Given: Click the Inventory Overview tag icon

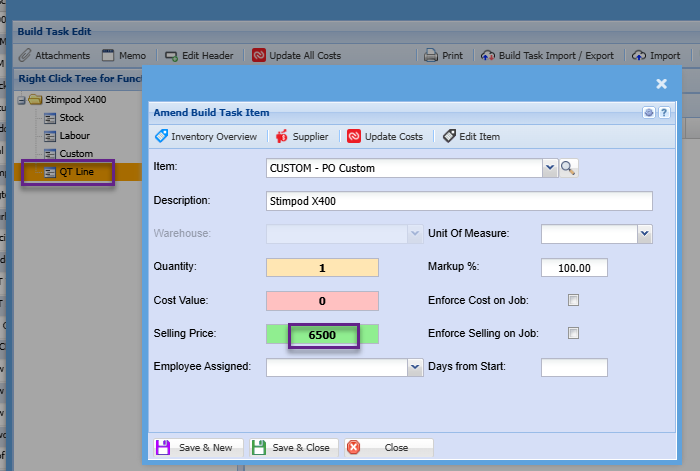Looking at the screenshot, I should (161, 136).
